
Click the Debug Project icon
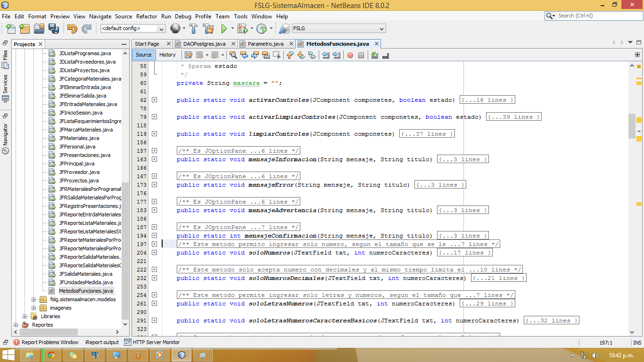(x=242, y=28)
